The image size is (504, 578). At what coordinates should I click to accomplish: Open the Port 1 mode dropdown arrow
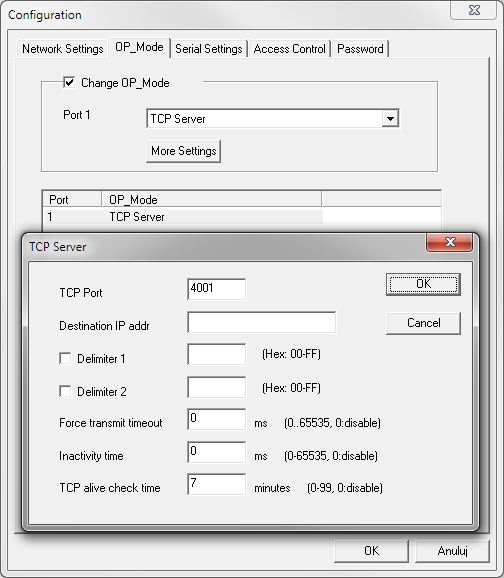pos(390,119)
